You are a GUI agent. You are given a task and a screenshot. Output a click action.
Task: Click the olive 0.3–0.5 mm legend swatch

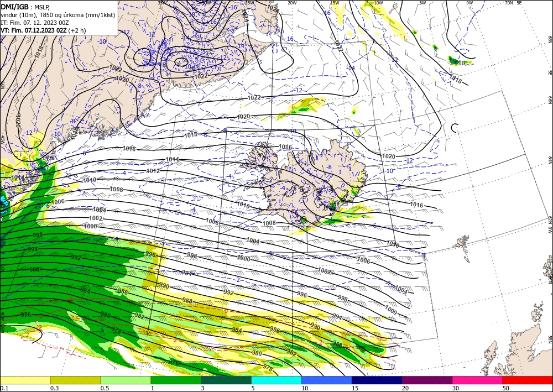[75, 380]
